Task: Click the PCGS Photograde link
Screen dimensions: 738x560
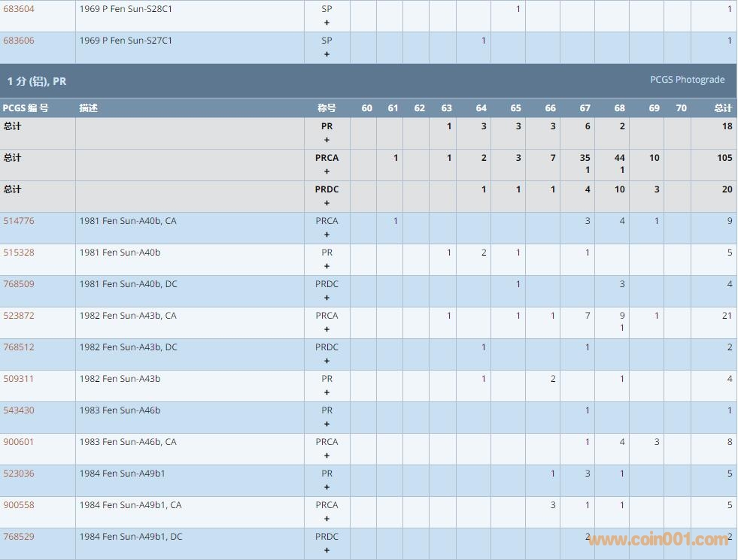Action: 687,80
